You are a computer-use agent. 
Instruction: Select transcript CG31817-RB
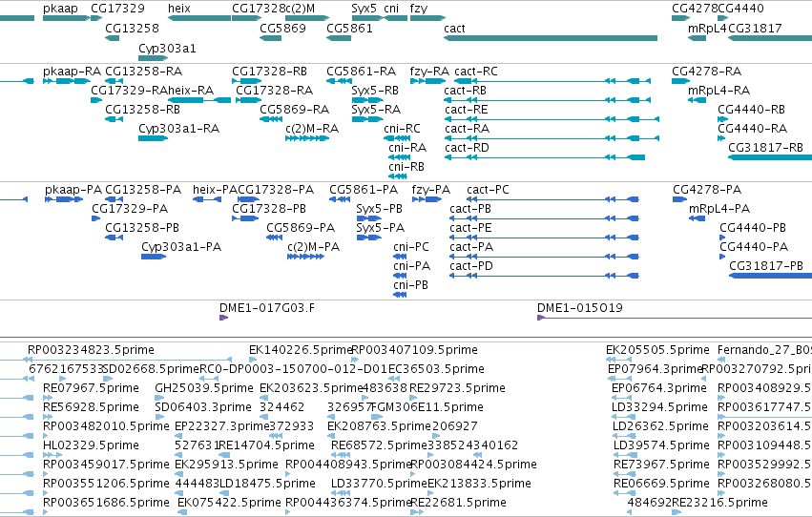[x=770, y=157]
